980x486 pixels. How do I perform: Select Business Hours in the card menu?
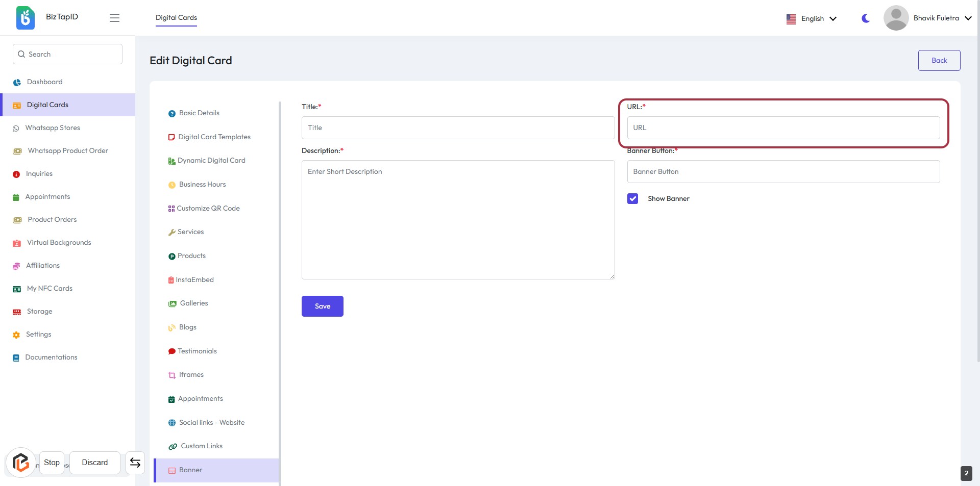click(x=202, y=185)
